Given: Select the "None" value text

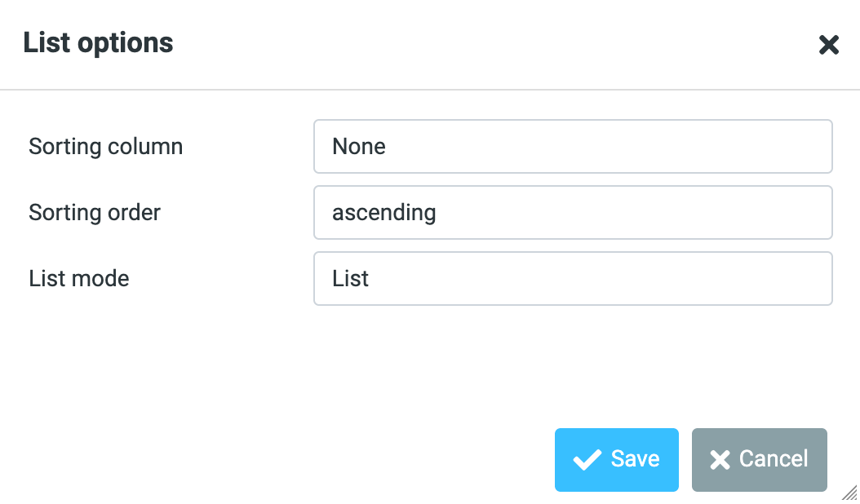Looking at the screenshot, I should tap(359, 147).
